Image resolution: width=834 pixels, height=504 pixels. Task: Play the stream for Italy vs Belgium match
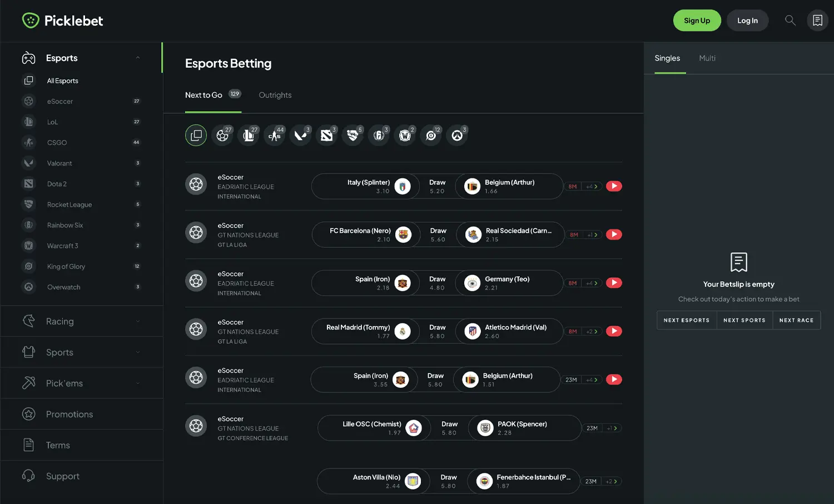[614, 186]
